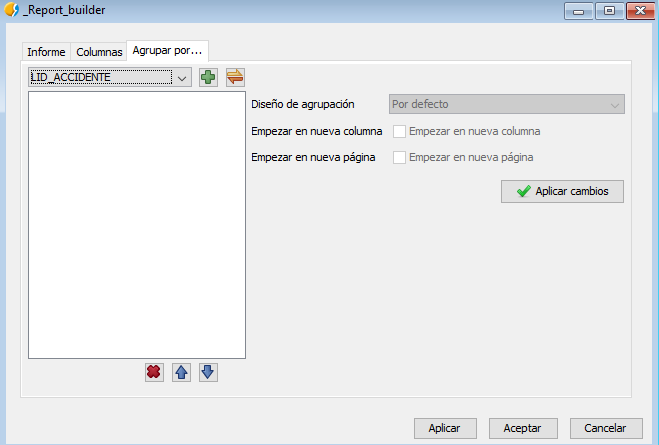Close the Report_builder window
Image resolution: width=659 pixels, height=445 pixels.
click(640, 11)
